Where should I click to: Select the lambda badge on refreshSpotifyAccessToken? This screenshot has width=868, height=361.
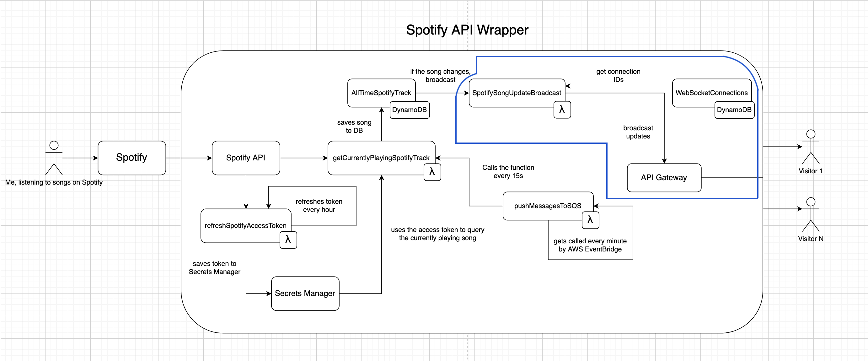288,240
